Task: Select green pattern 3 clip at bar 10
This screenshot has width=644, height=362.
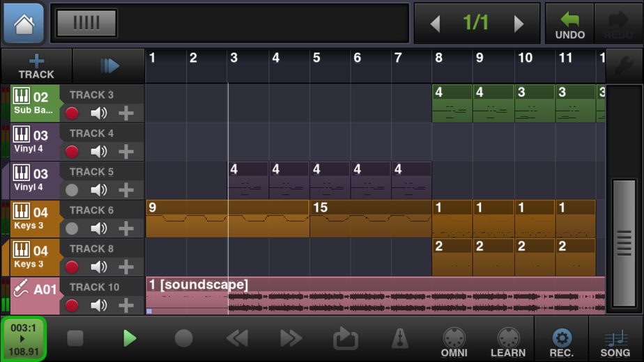Action: coord(535,104)
